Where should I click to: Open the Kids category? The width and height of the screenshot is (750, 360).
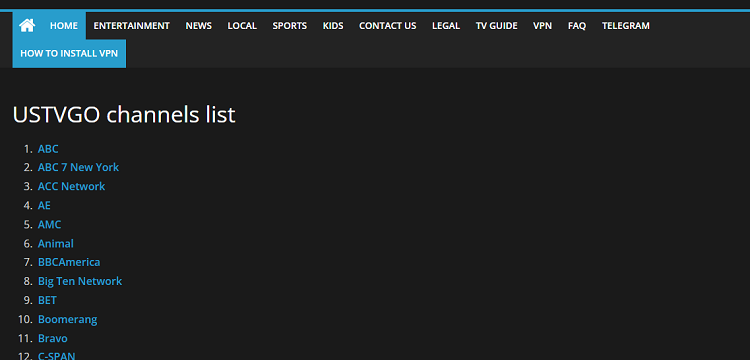pos(333,26)
